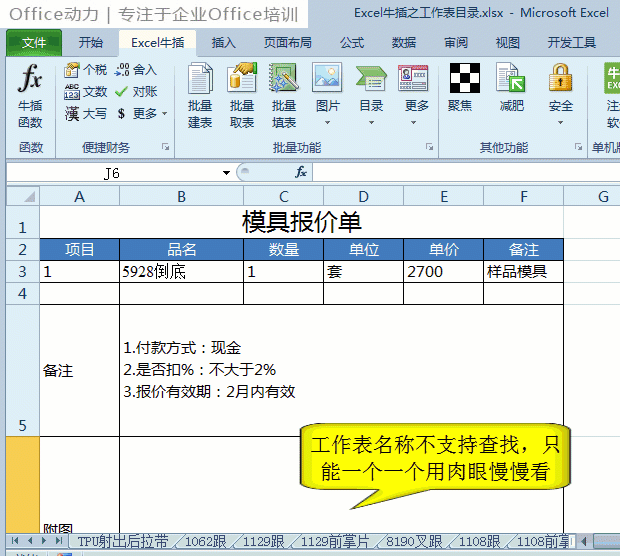Expand the 其他功能 group dialog launcher
Image resolution: width=620 pixels, height=556 pixels.
578,147
